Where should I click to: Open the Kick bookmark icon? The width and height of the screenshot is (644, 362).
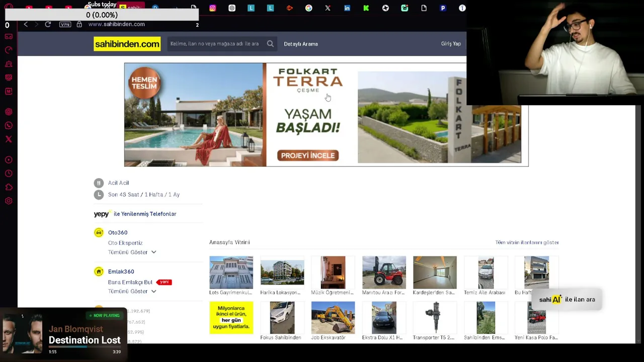pos(366,8)
